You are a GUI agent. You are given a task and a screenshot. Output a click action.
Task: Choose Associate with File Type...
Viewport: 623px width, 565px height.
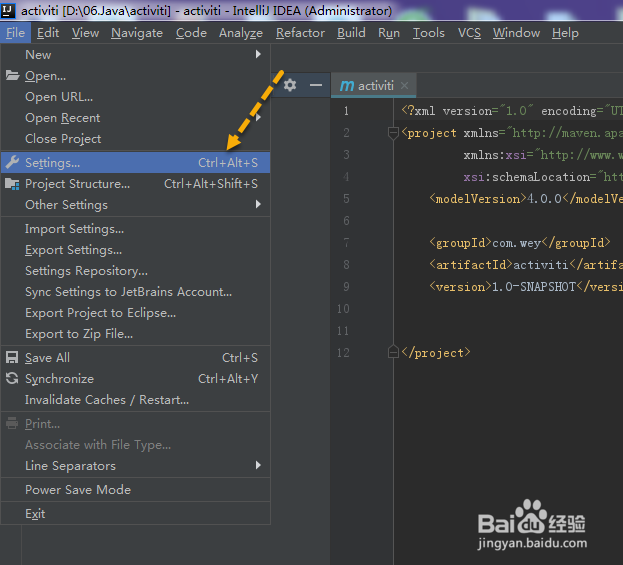click(x=135, y=445)
